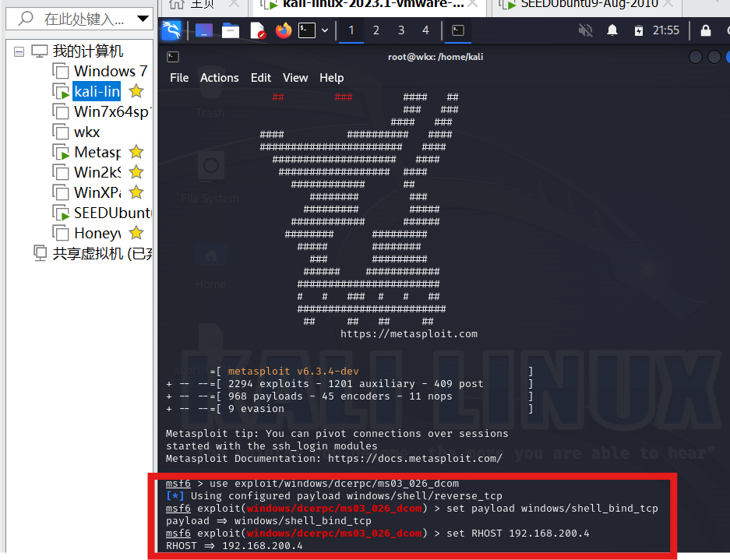This screenshot has height=560, width=730.
Task: Select the kali-linux virtual machine
Action: coord(97,91)
